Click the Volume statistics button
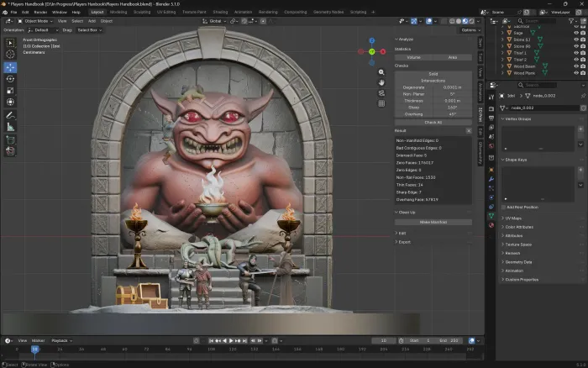The width and height of the screenshot is (588, 368). (413, 57)
